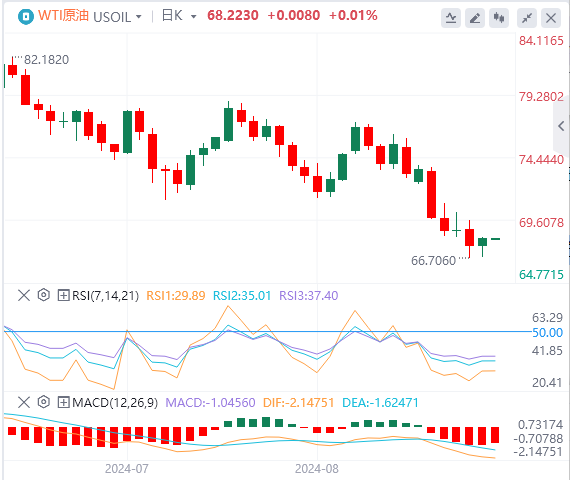Click the RSI 50.00 level label
Screen dimensions: 570x480
click(x=547, y=332)
